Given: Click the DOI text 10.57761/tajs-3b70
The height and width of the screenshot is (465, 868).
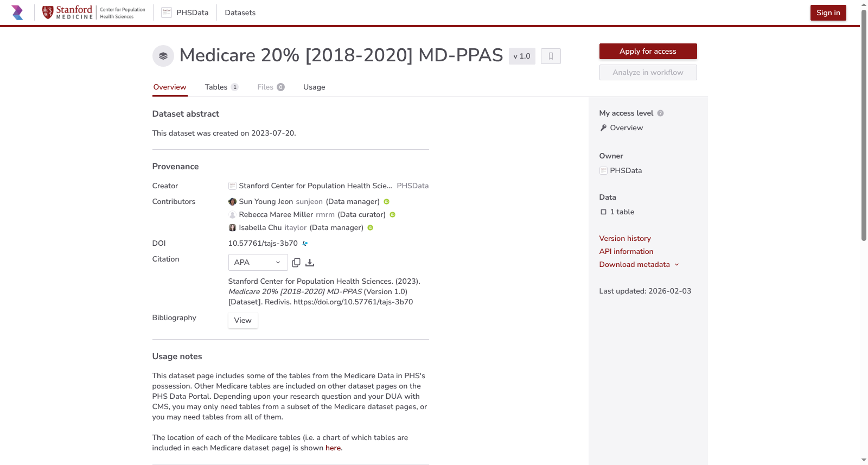Looking at the screenshot, I should point(263,244).
